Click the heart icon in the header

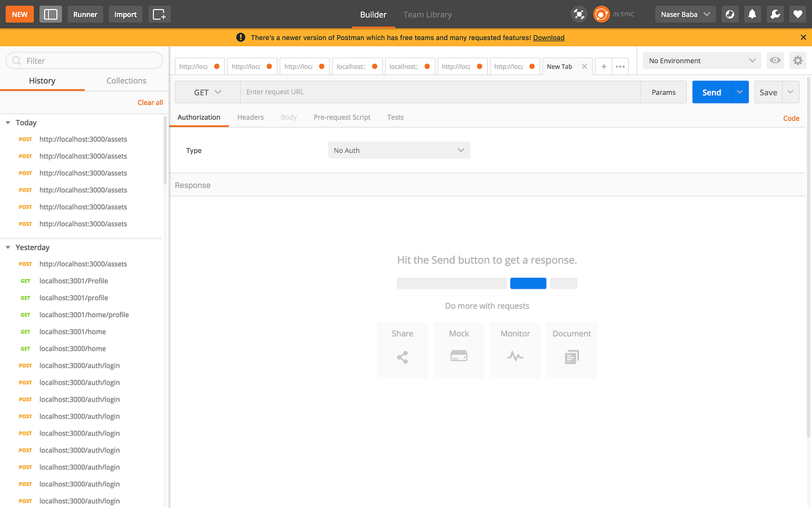point(797,14)
